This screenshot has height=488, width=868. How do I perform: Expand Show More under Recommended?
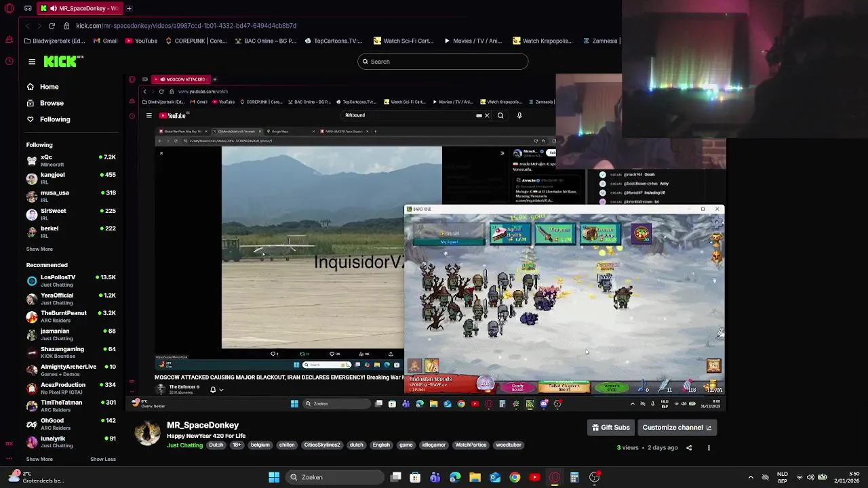point(39,459)
